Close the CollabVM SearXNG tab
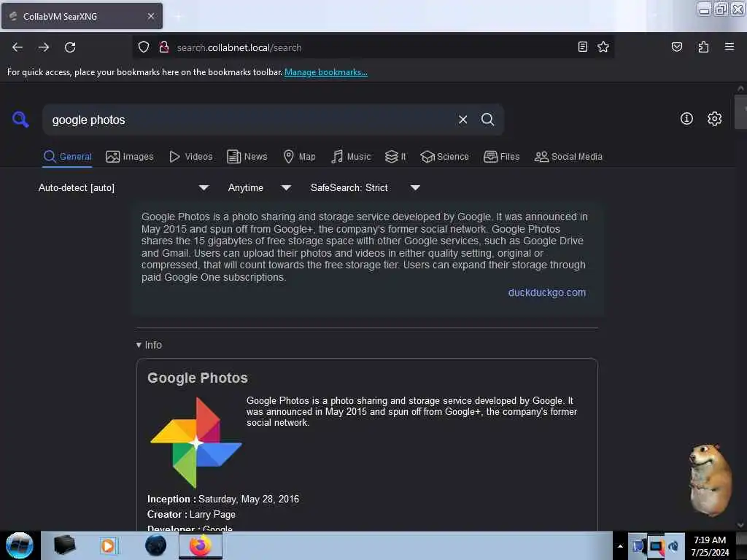Viewport: 747px width, 560px height. 150,16
